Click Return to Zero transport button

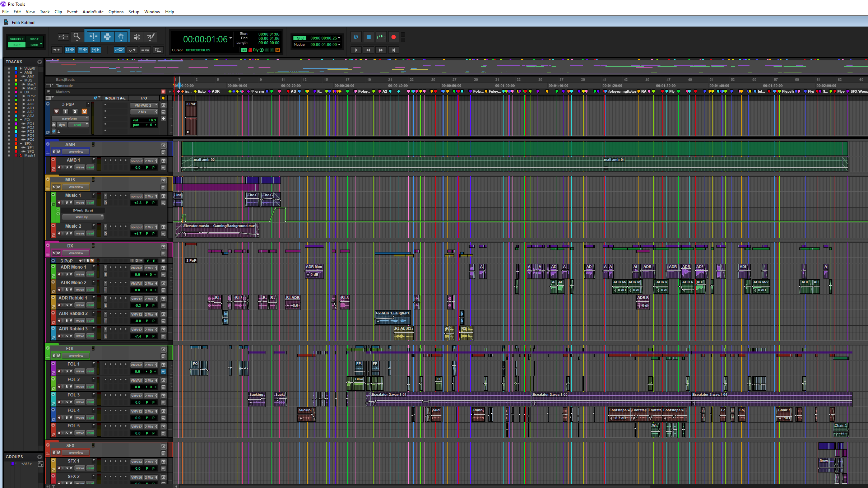[x=356, y=50]
